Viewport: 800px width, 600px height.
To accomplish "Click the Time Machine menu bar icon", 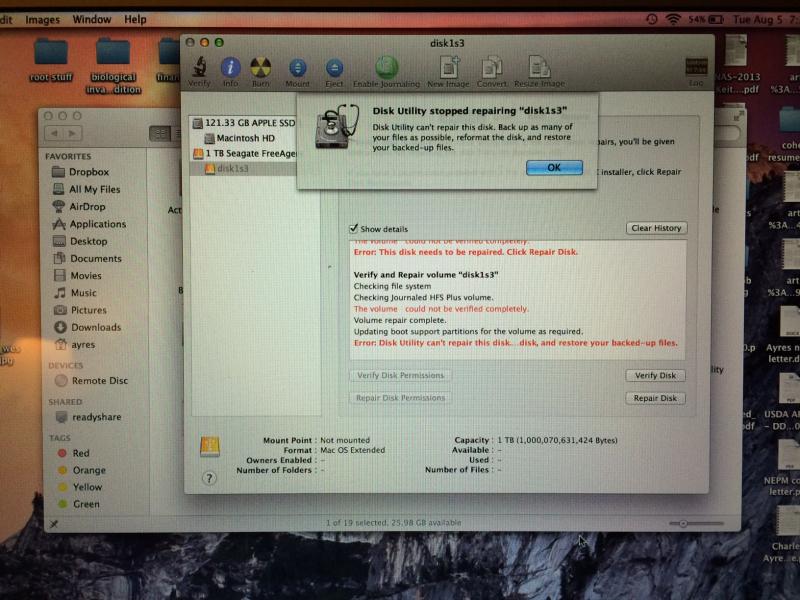I will click(x=652, y=19).
